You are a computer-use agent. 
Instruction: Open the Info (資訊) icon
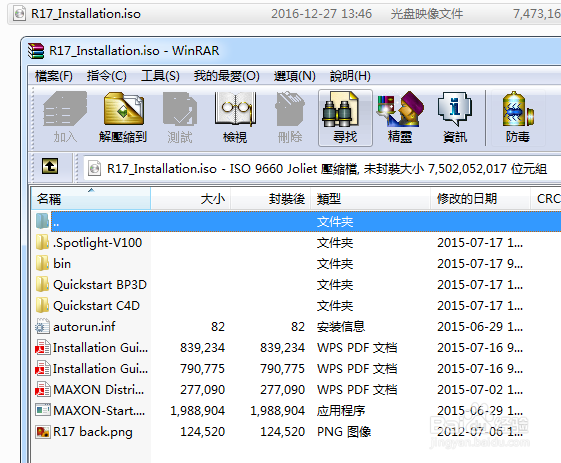[x=455, y=109]
